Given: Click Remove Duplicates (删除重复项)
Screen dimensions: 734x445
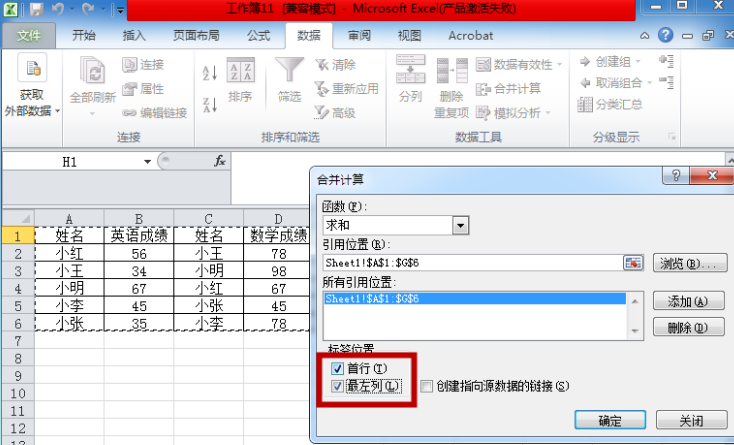Looking at the screenshot, I should 451,88.
